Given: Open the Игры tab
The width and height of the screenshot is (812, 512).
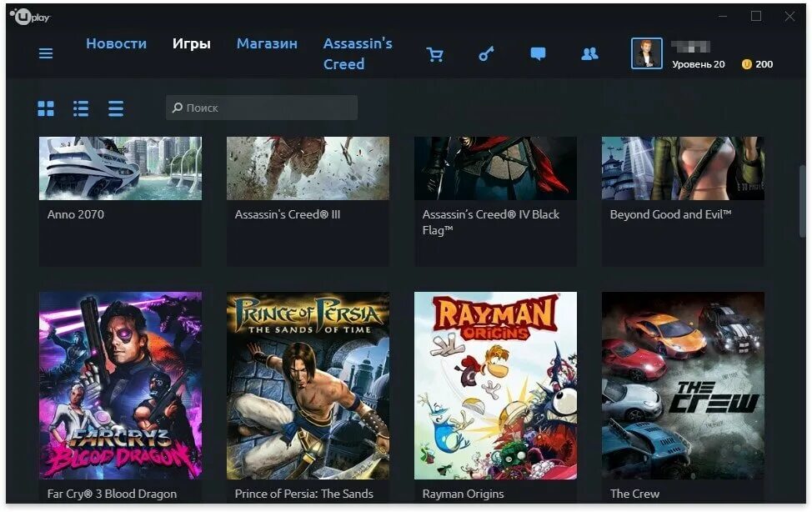Looking at the screenshot, I should (192, 43).
